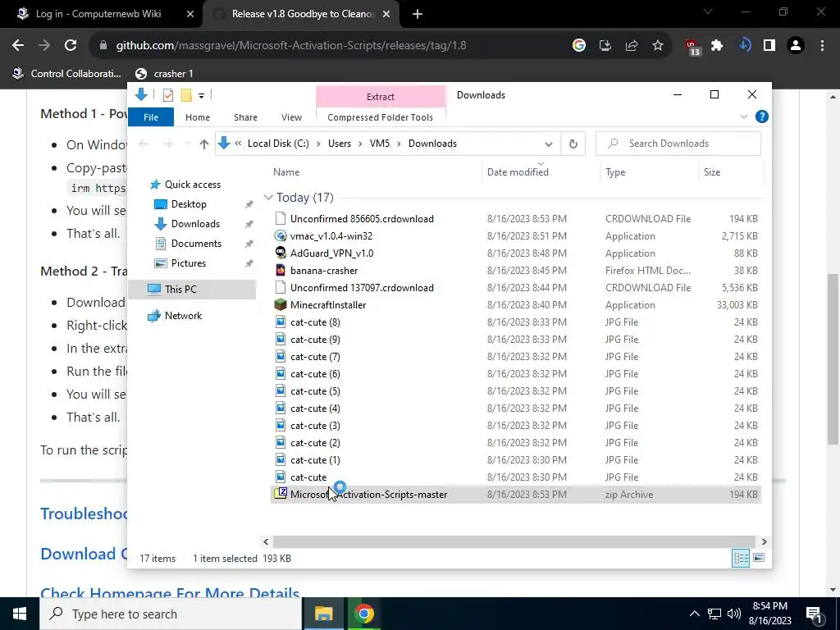The width and height of the screenshot is (840, 630).
Task: Open Check Homepage For More Details link
Action: pyautogui.click(x=170, y=594)
